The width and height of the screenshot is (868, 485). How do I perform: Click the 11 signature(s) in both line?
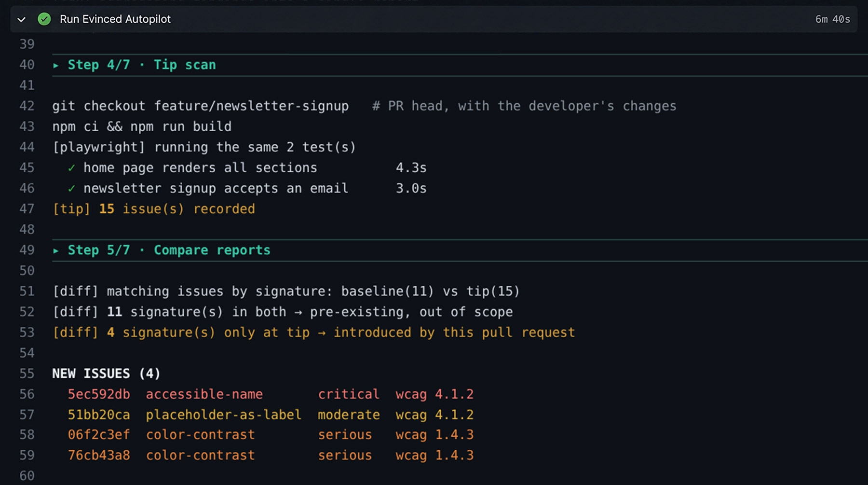[283, 312]
